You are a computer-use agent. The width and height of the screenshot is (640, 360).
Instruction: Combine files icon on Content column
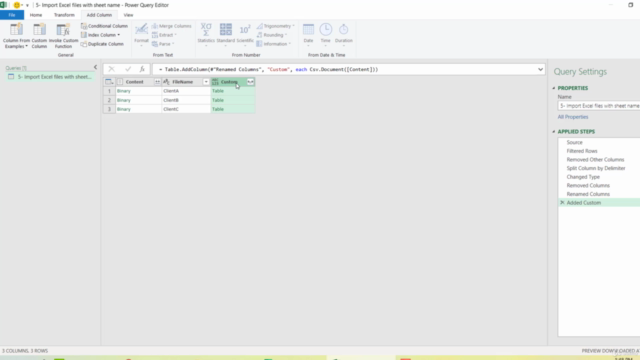click(x=157, y=82)
